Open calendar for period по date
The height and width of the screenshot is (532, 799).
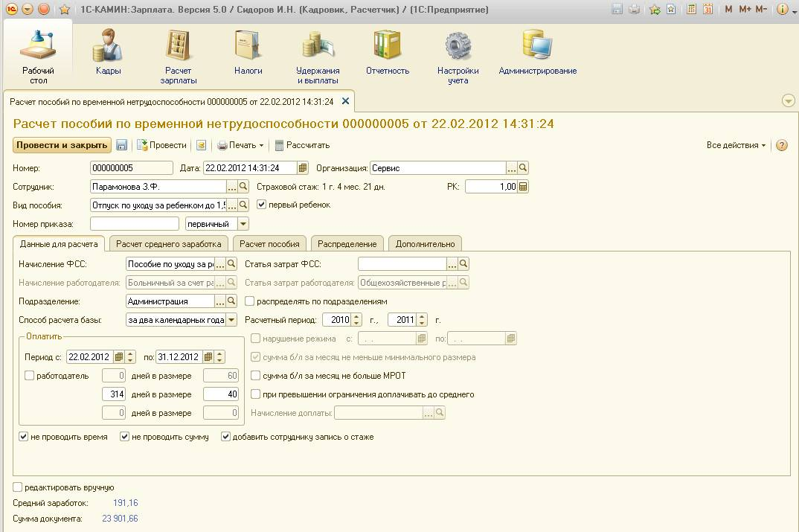point(208,356)
